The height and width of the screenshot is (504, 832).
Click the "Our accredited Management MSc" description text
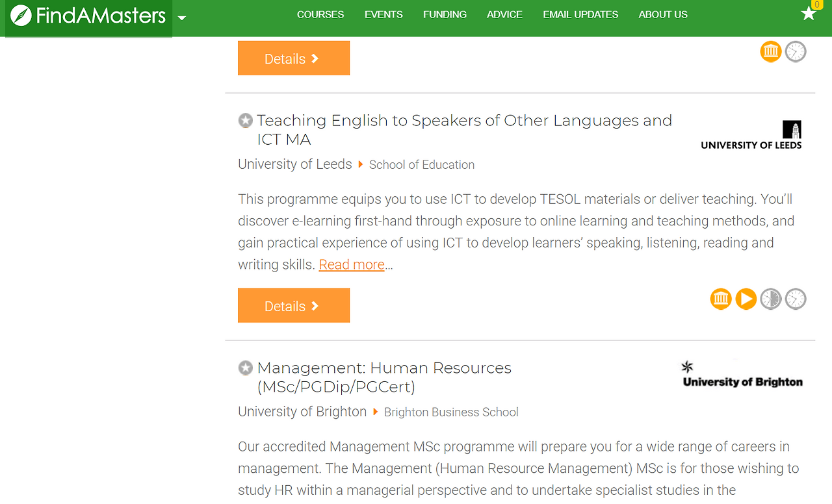click(x=519, y=468)
